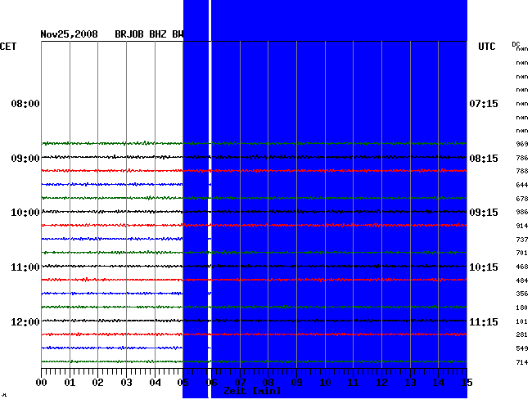Click the DC value "678"

pos(522,199)
